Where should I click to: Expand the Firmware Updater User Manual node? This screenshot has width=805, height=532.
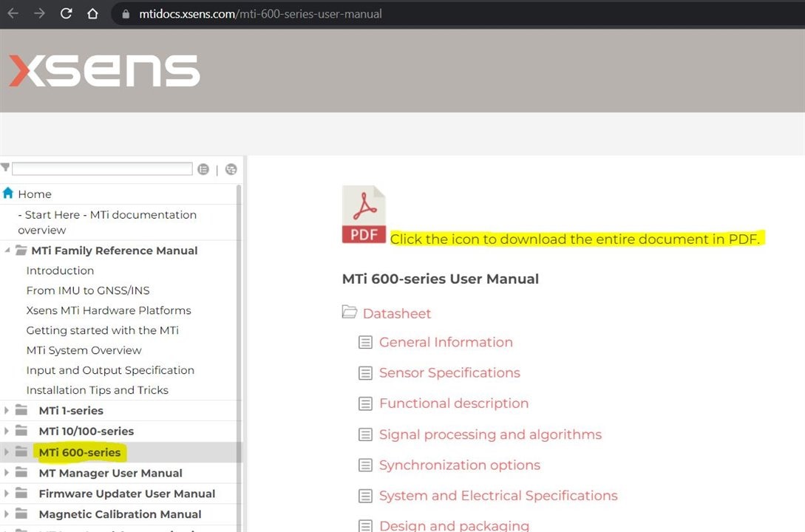(x=6, y=494)
